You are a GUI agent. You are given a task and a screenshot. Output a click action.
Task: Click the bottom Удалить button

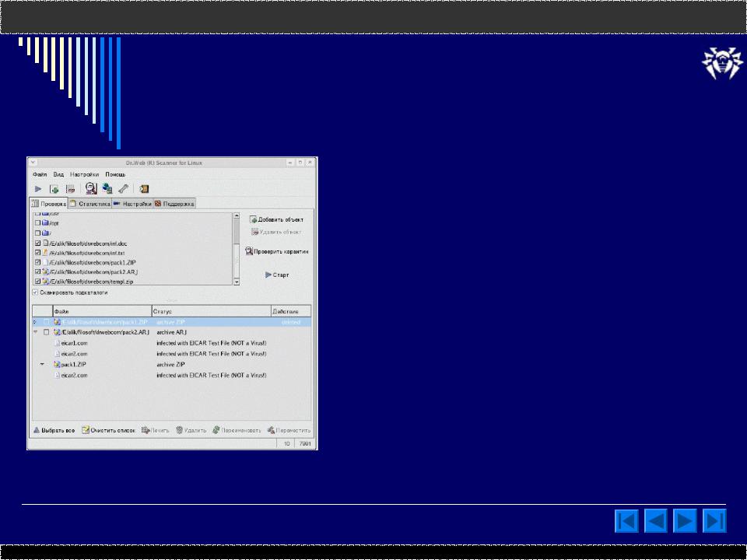(x=191, y=430)
